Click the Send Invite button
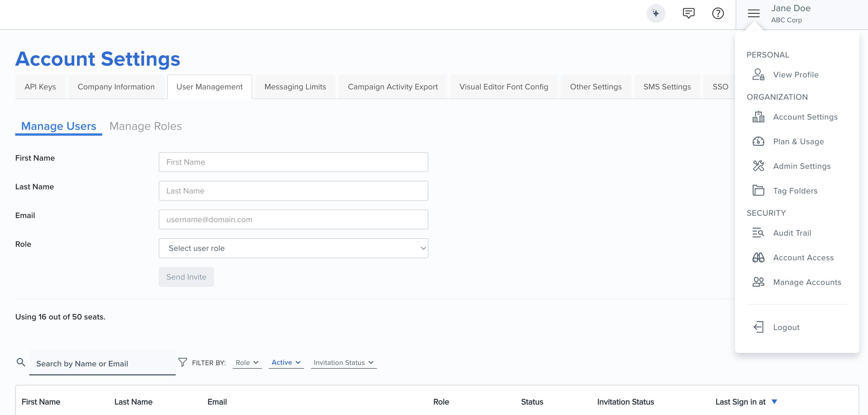Viewport: 868px width, 415px height. [x=186, y=277]
